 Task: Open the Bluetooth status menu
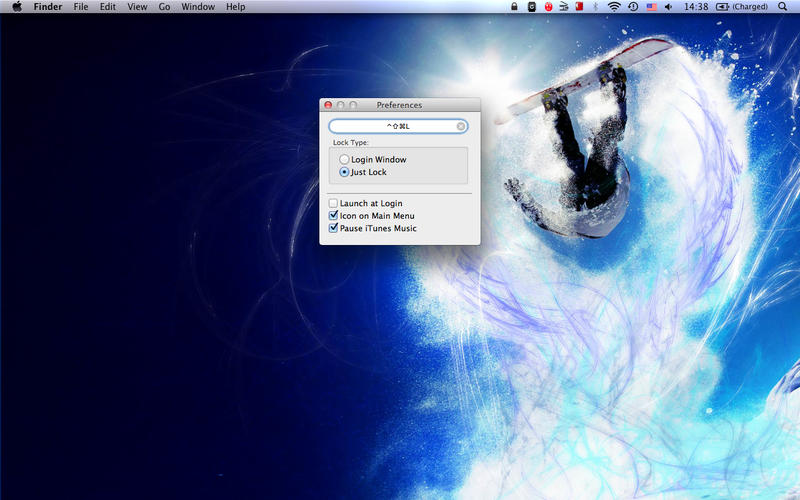596,7
